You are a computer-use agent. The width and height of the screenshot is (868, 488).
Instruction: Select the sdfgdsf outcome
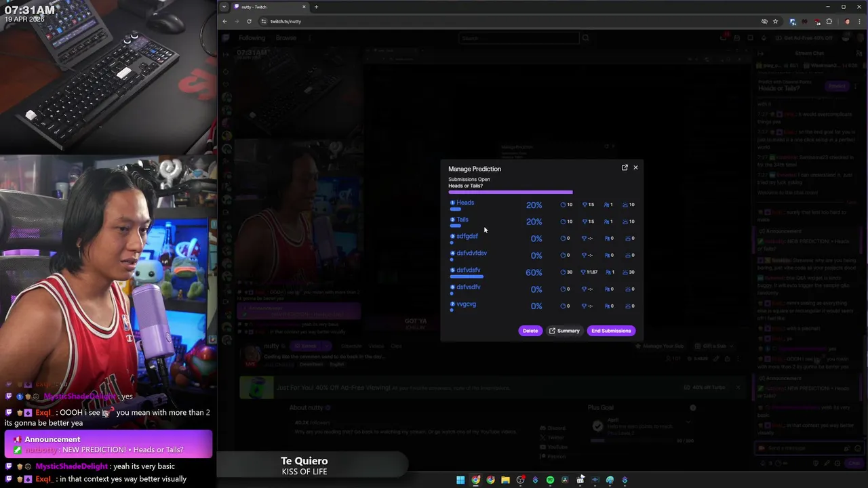pyautogui.click(x=467, y=237)
